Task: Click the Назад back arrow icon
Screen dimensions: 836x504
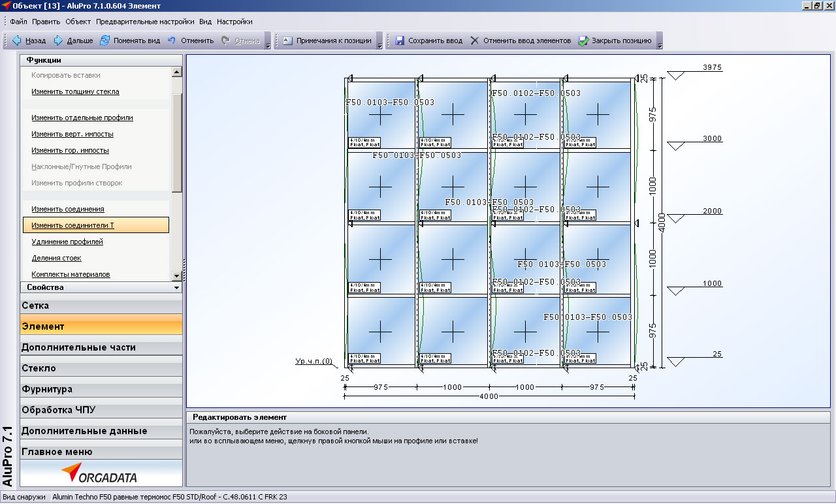Action: (16, 40)
